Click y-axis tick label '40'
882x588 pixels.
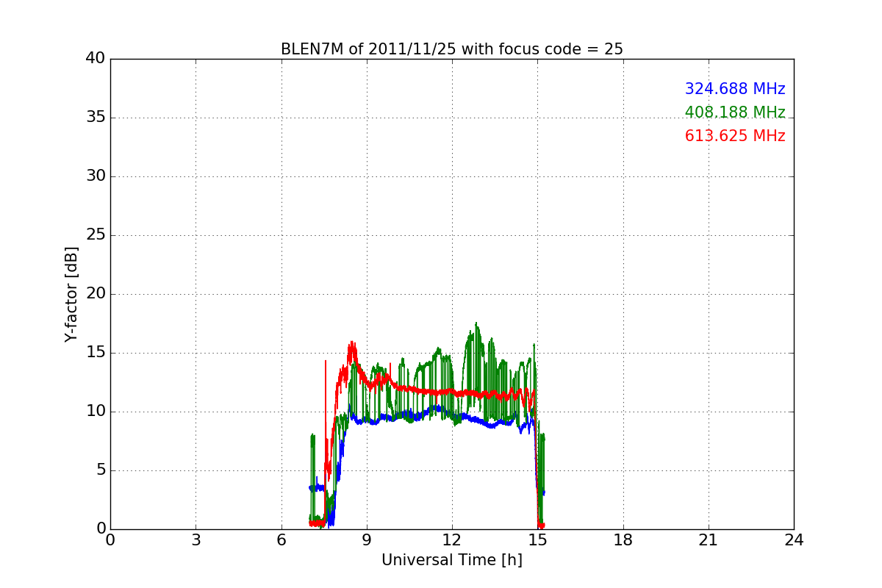click(x=96, y=59)
